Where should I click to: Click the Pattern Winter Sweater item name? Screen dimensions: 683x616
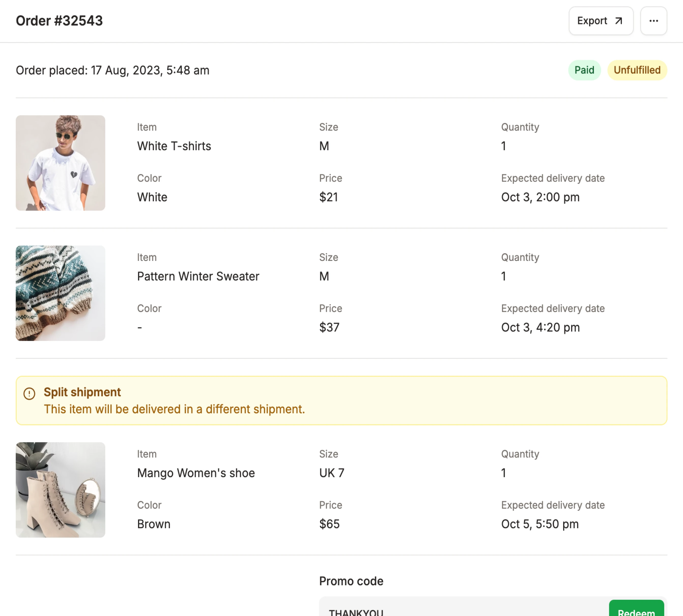point(198,276)
